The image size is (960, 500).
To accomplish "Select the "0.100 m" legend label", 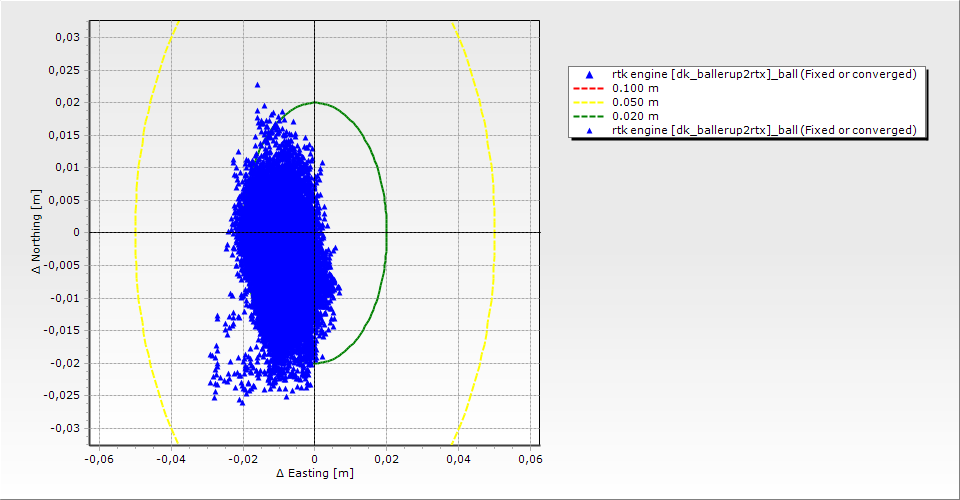I will click(635, 88).
